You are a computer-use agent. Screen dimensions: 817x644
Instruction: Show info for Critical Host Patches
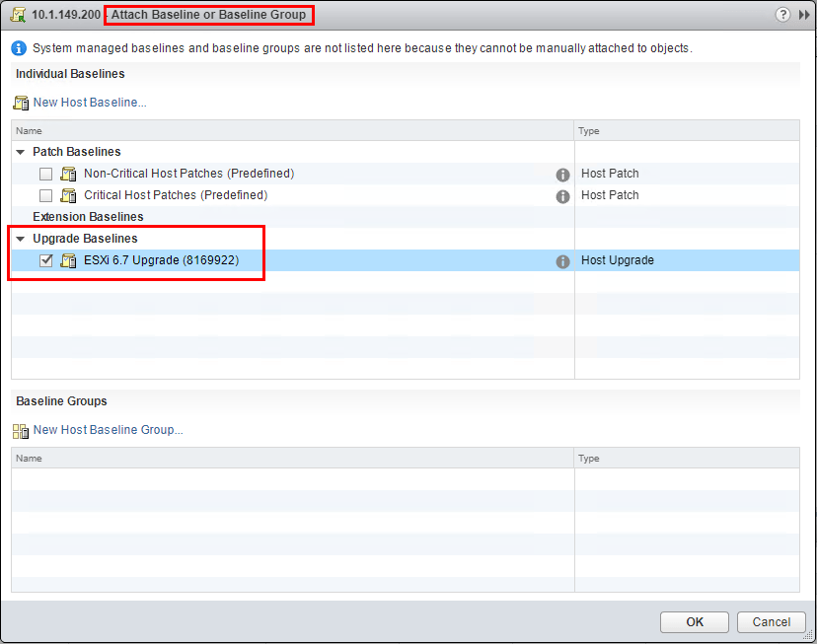coord(562,196)
